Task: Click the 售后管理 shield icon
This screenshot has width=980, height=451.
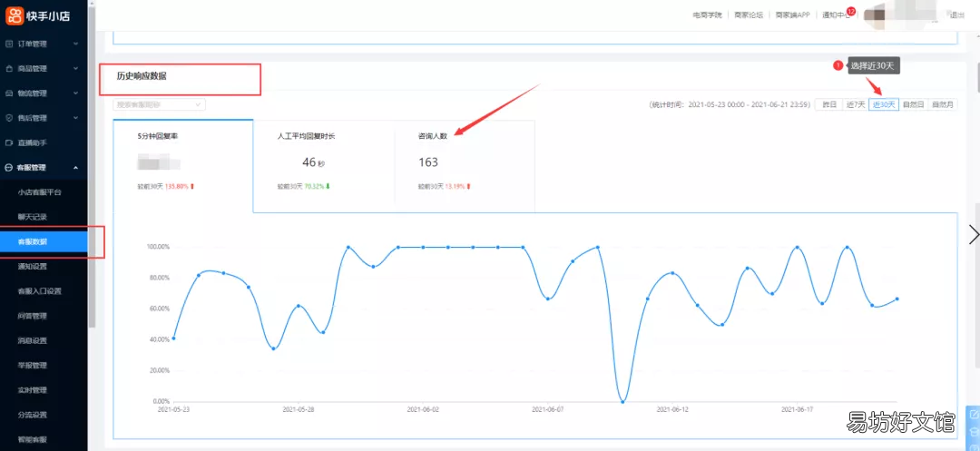Action: pyautogui.click(x=9, y=118)
